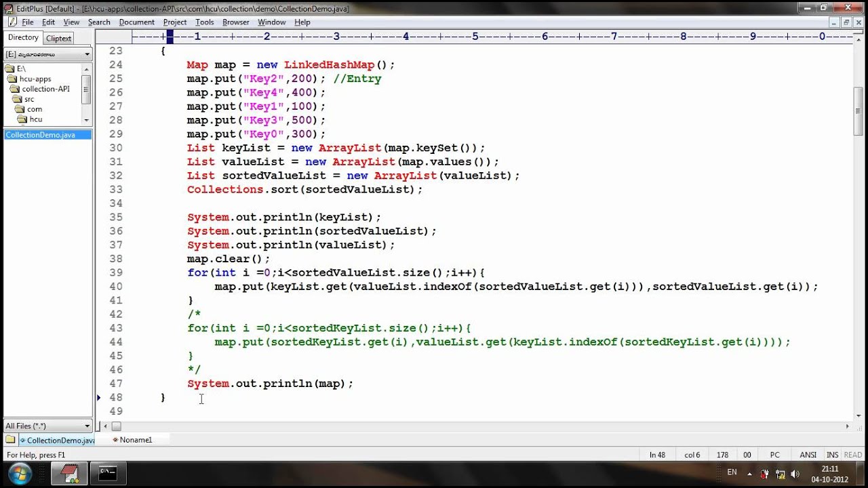Open the Document menu
Screen dimensions: 868x488
click(x=137, y=22)
